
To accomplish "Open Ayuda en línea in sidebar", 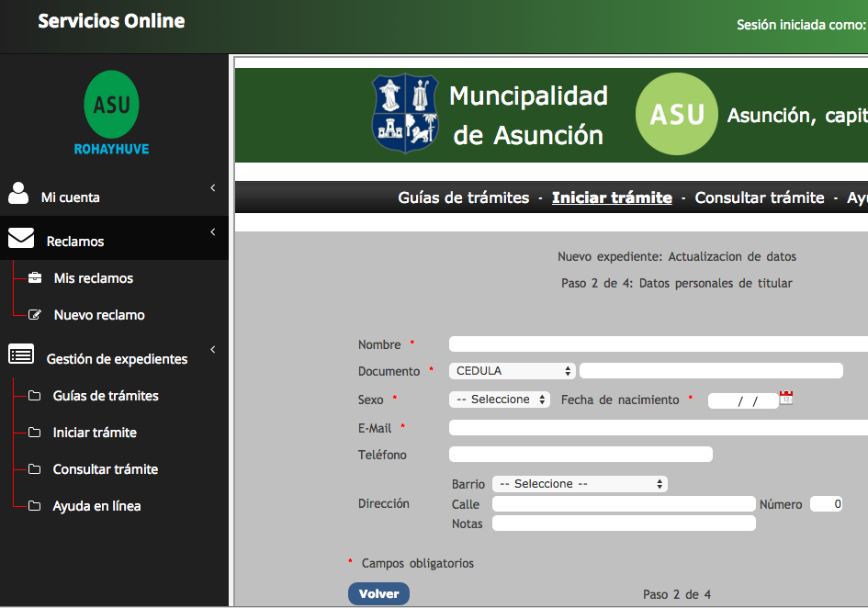I will tap(96, 506).
